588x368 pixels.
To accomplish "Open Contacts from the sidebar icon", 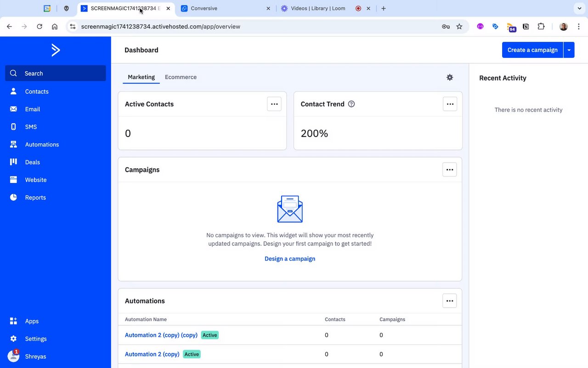I will tap(13, 91).
